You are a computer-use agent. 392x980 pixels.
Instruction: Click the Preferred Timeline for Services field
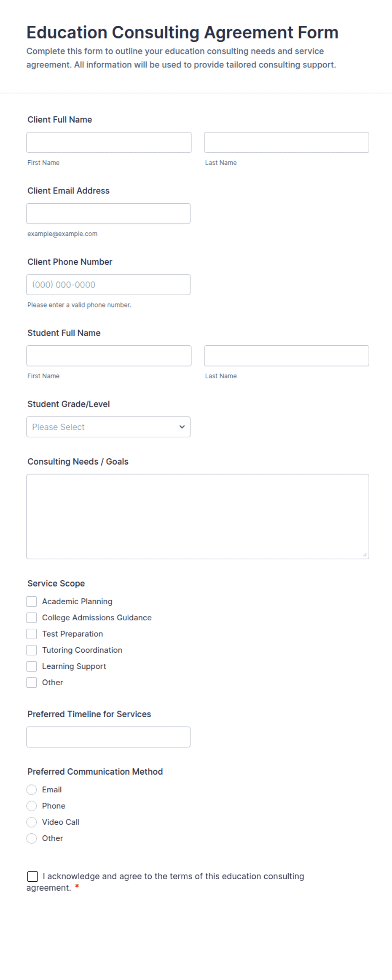pos(108,737)
